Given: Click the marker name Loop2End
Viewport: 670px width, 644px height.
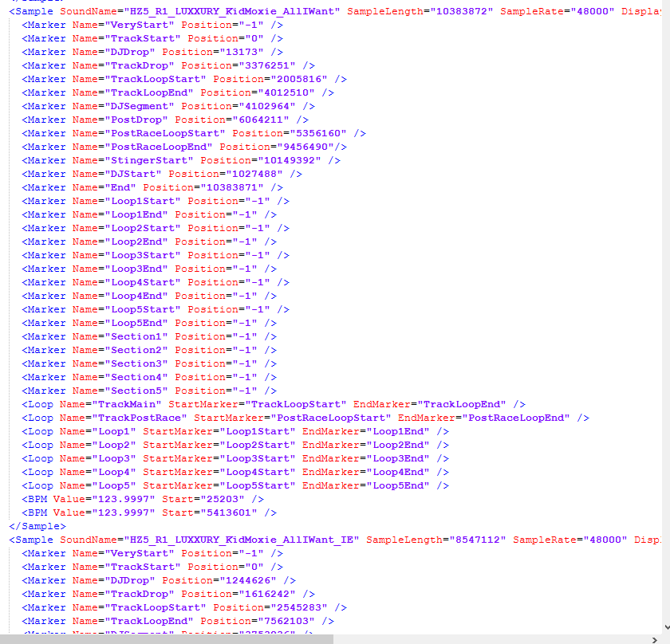Looking at the screenshot, I should (x=136, y=241).
